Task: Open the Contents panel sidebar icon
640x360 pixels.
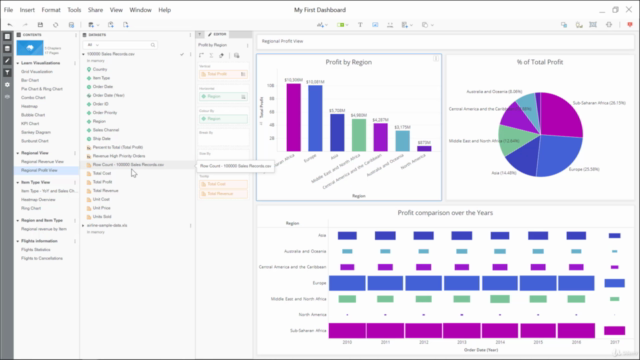Action: pos(7,37)
